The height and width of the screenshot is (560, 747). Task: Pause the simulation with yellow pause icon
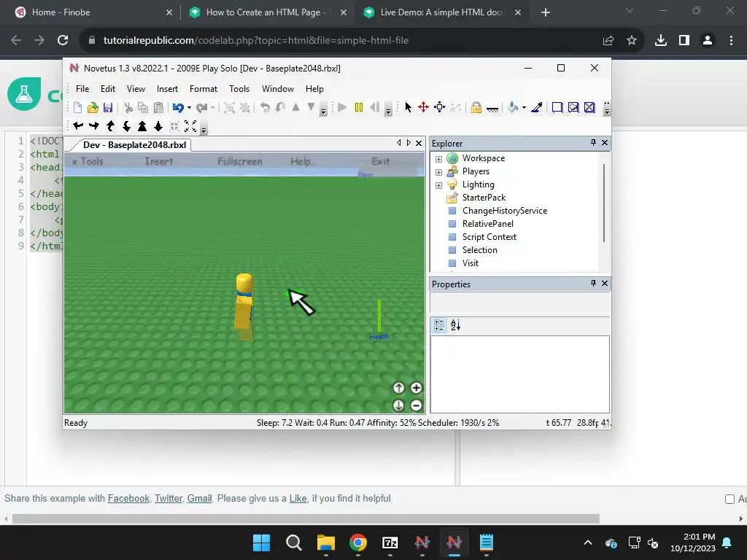coord(359,107)
